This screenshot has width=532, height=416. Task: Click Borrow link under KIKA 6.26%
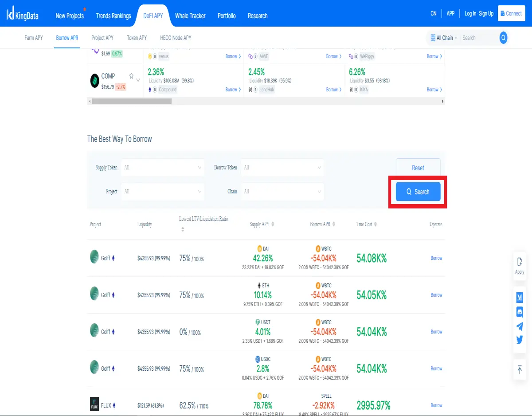pyautogui.click(x=434, y=90)
